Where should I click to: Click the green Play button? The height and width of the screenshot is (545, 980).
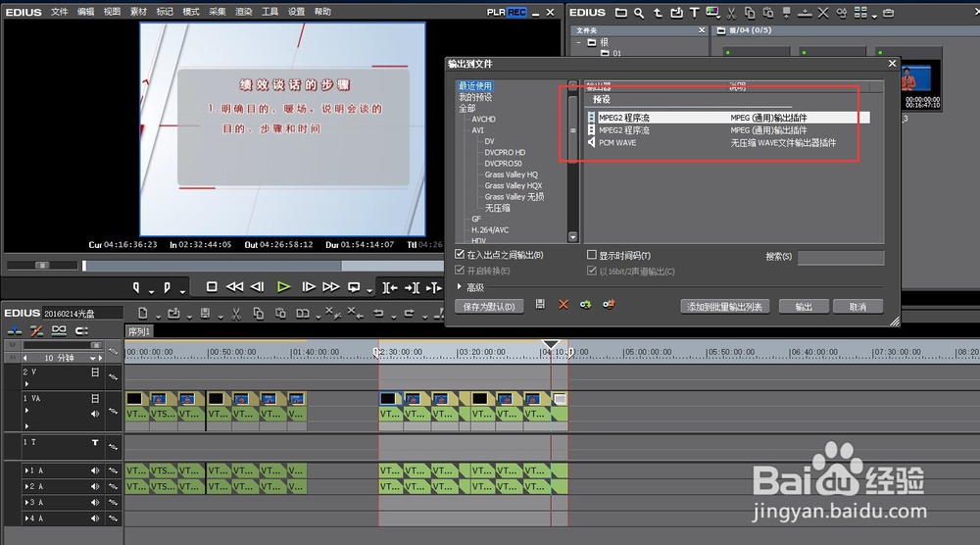(283, 287)
